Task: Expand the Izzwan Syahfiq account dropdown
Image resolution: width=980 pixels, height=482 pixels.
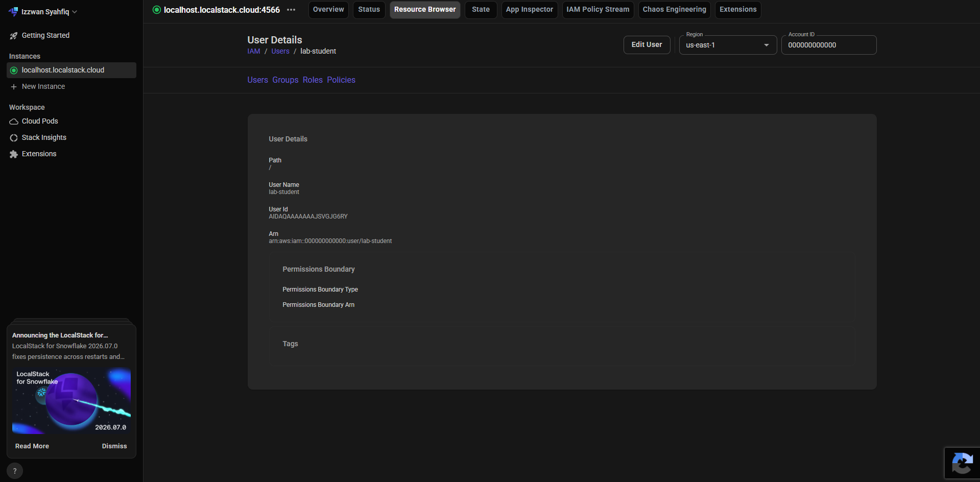Action: coord(49,12)
